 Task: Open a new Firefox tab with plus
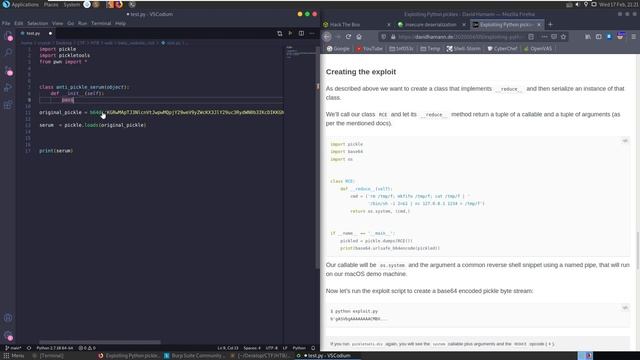(x=550, y=24)
